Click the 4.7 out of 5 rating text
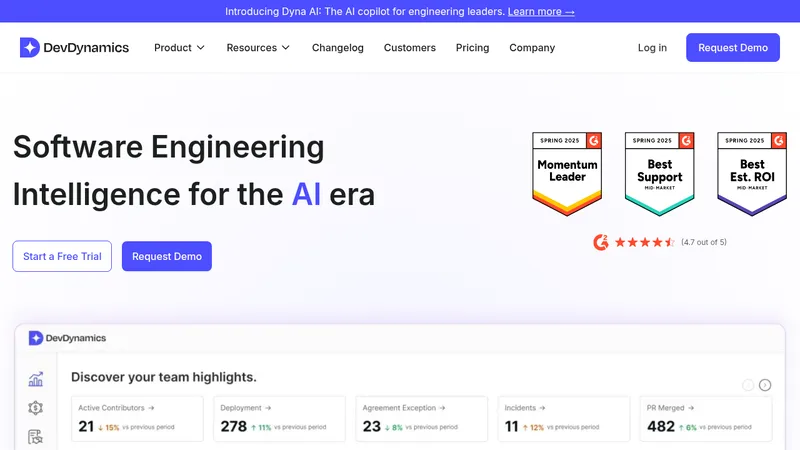Screen dimensions: 800x450 pos(704,242)
